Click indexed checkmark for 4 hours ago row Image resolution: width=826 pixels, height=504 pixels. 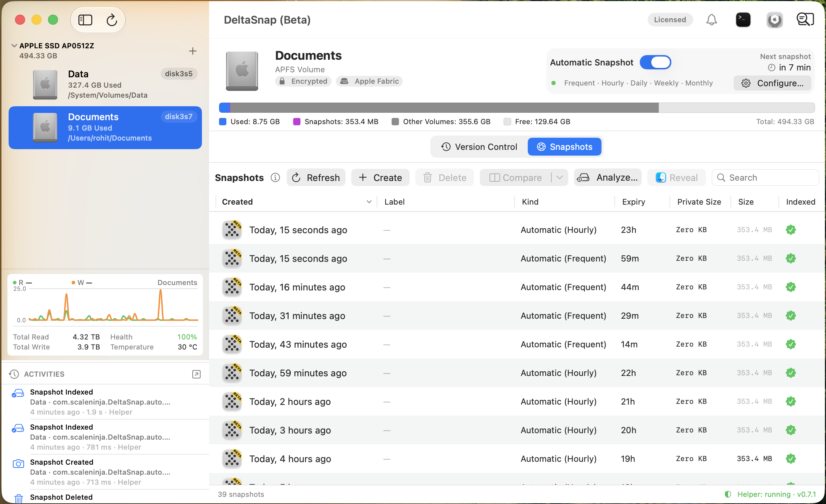[791, 459]
